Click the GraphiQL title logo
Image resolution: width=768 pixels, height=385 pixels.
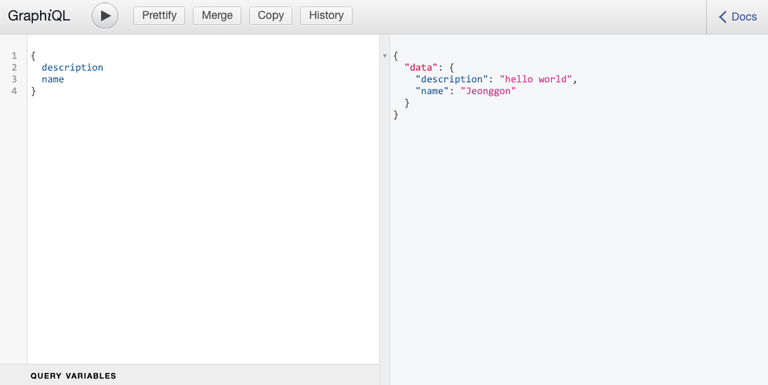pos(39,16)
